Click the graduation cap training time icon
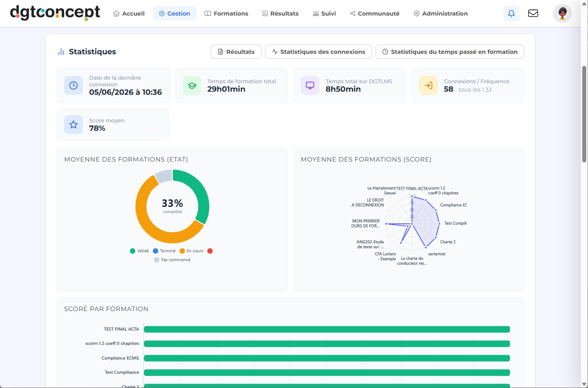The width and height of the screenshot is (588, 388). pos(192,85)
